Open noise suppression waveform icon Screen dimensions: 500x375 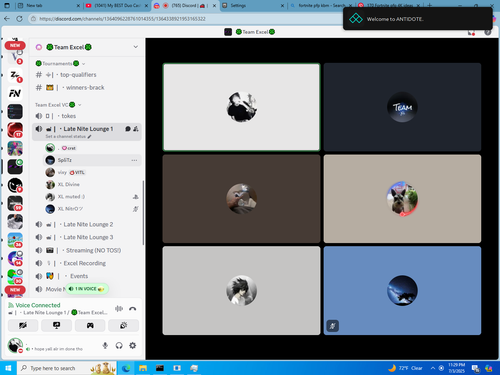[119, 309]
